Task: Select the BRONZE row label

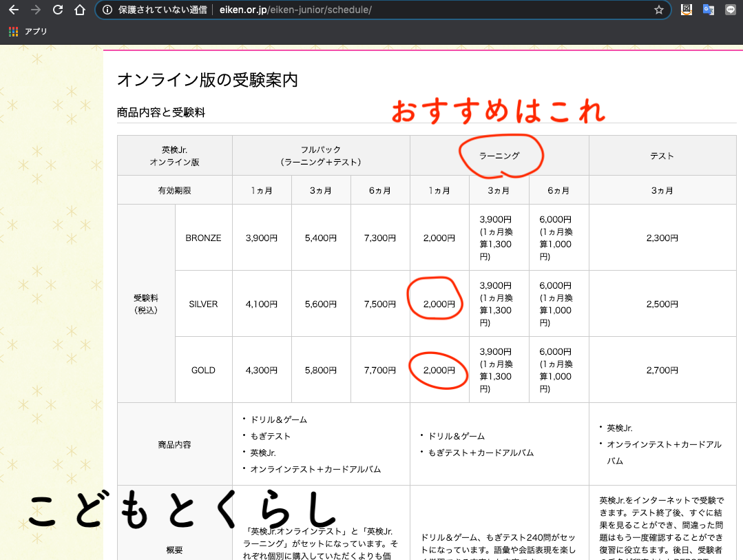Action: click(x=203, y=238)
